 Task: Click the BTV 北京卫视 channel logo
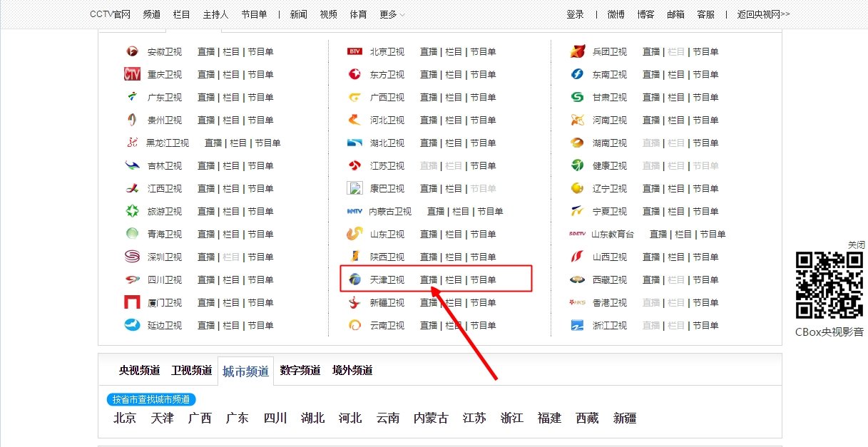point(354,51)
